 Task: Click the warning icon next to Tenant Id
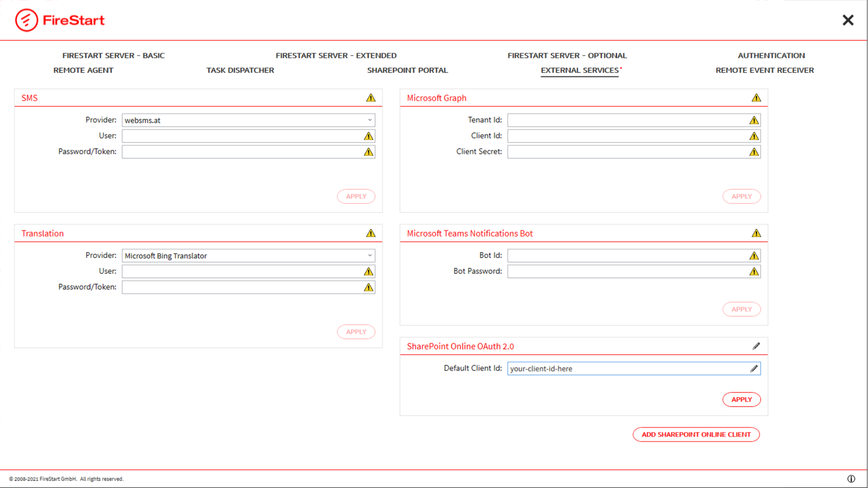(754, 120)
